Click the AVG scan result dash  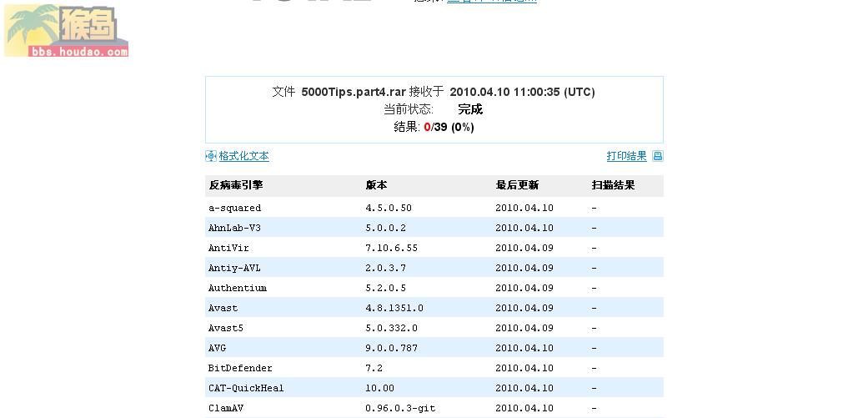coord(594,348)
